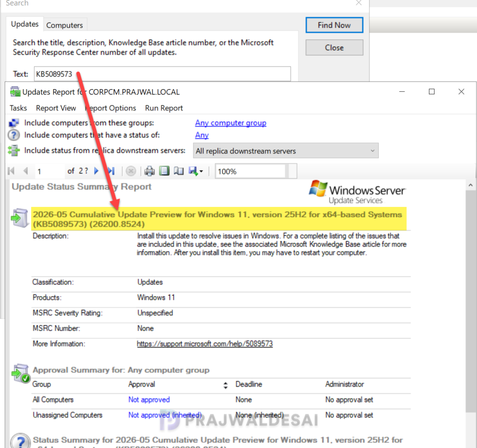Click the scrollbar up arrow

click(470, 185)
